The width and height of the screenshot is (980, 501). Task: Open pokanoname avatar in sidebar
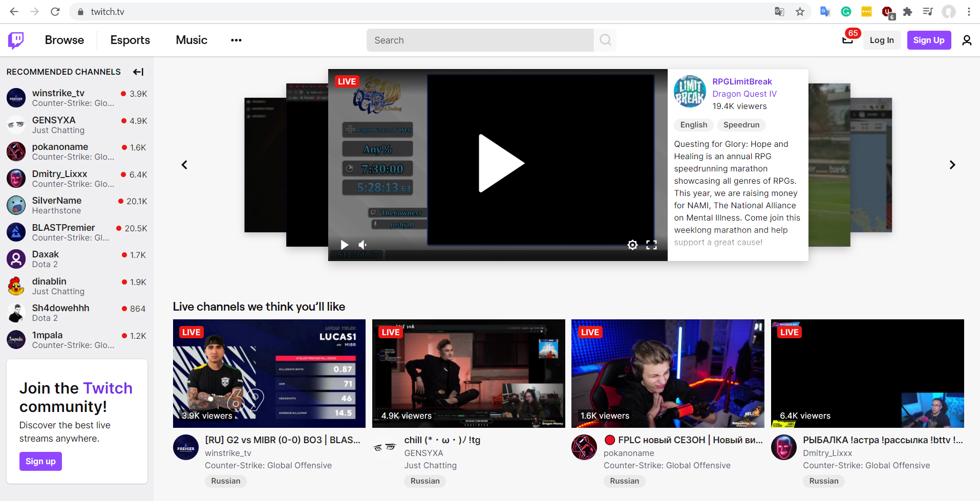click(x=16, y=151)
